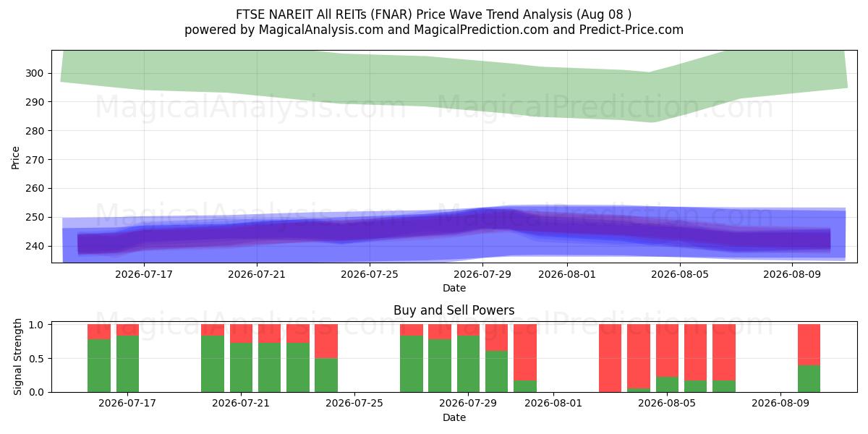Viewport: 868px width, 434px height.
Task: Click the 'Date' label below the Buy/Sell chart
Action: [x=454, y=417]
